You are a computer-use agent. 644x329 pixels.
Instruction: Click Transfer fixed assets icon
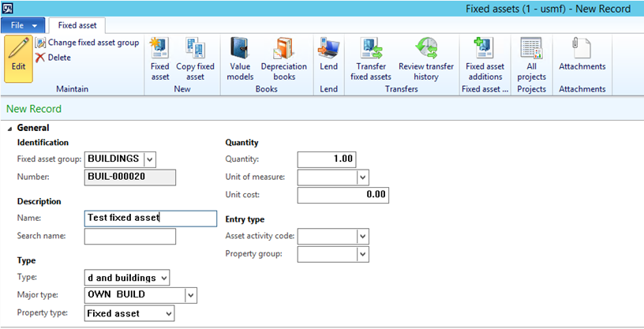click(370, 49)
